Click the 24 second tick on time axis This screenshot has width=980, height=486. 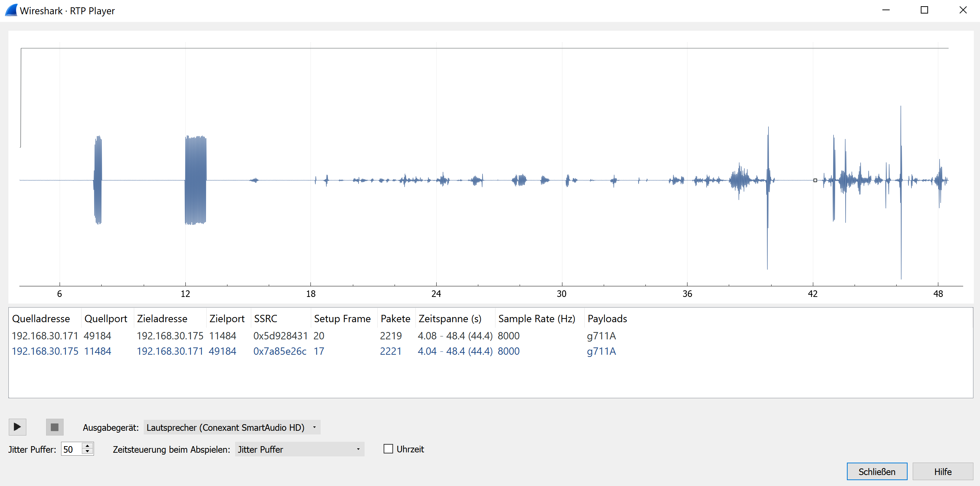tap(436, 293)
